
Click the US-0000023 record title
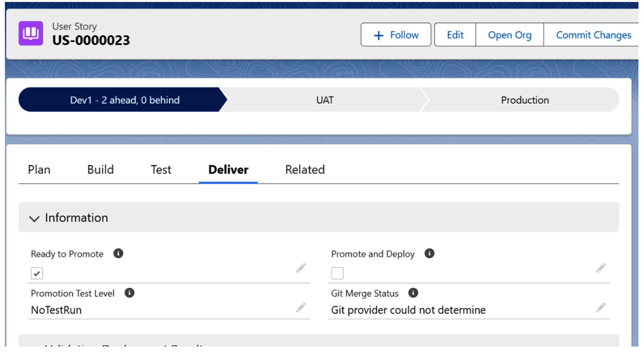click(x=91, y=40)
